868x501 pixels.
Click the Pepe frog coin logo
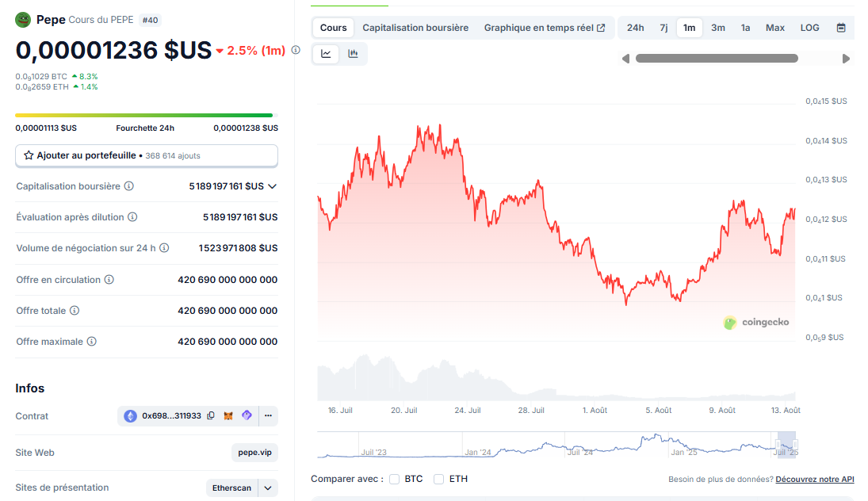23,20
